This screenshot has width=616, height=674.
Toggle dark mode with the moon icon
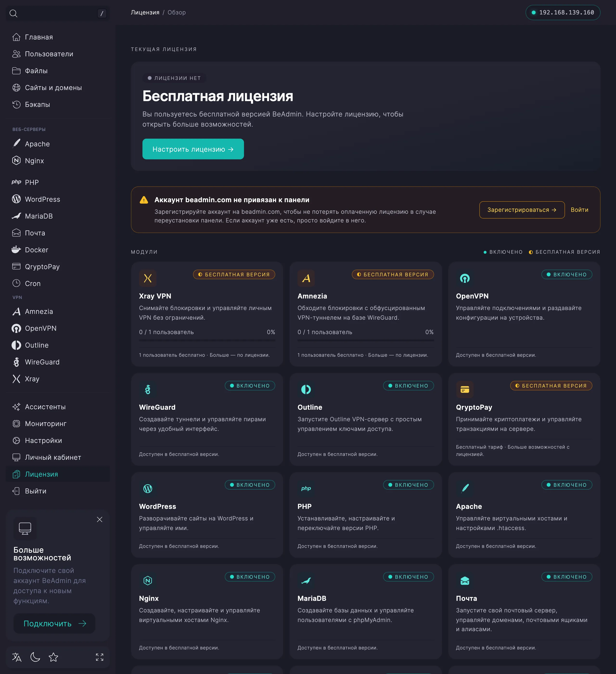click(35, 657)
